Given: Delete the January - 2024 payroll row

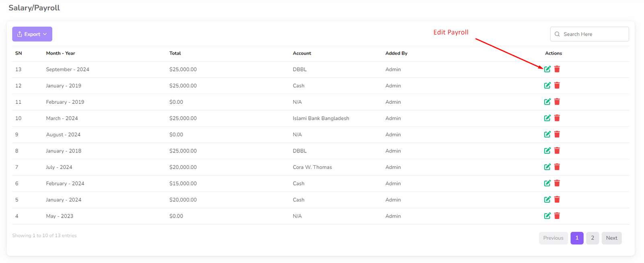Looking at the screenshot, I should 557,199.
